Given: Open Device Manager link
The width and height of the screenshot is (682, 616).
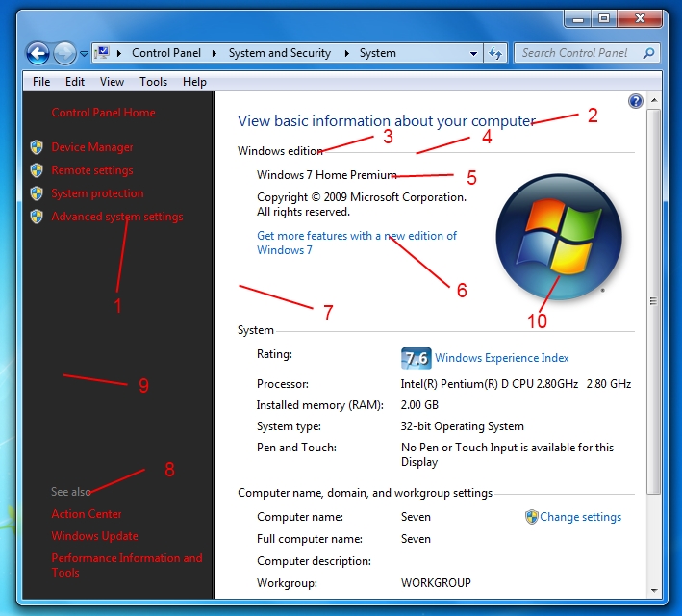Looking at the screenshot, I should (x=92, y=147).
